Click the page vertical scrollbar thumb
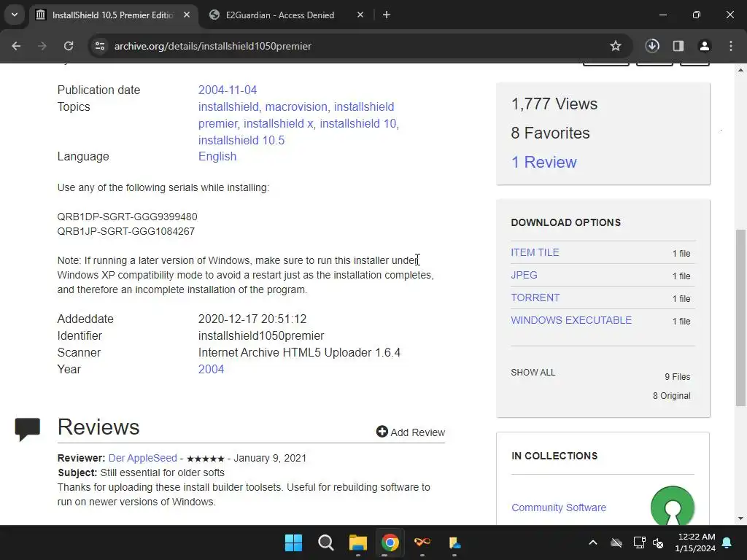This screenshot has height=560, width=747. (x=741, y=318)
